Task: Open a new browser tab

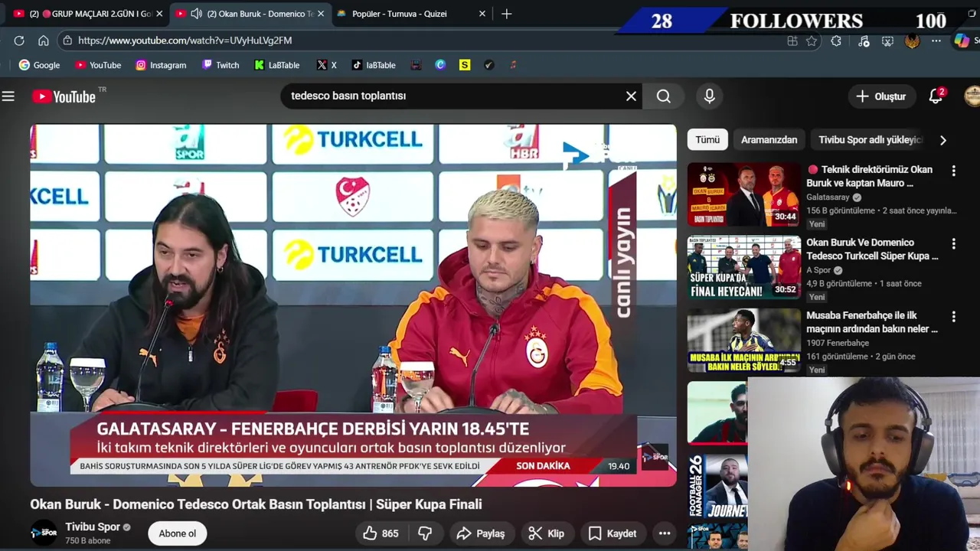Action: (x=506, y=14)
